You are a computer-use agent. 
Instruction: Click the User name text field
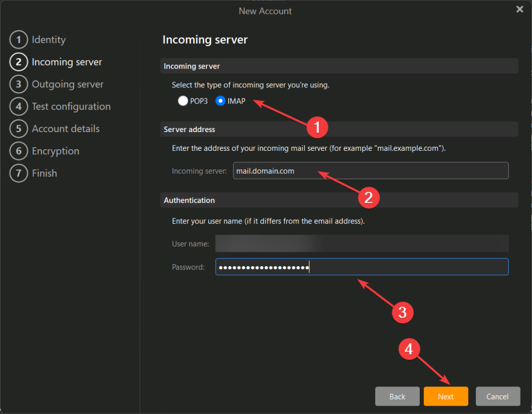point(362,243)
